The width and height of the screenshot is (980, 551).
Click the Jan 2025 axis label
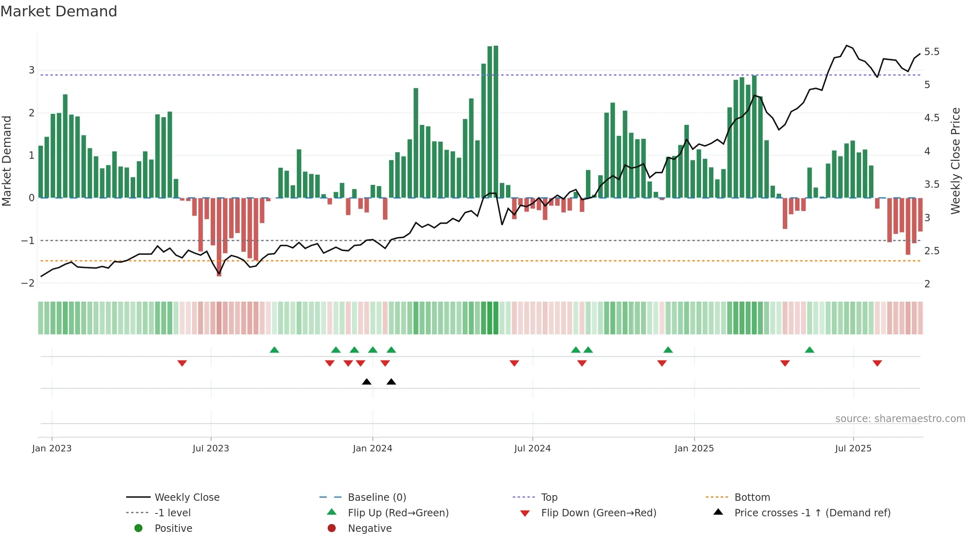coord(694,448)
